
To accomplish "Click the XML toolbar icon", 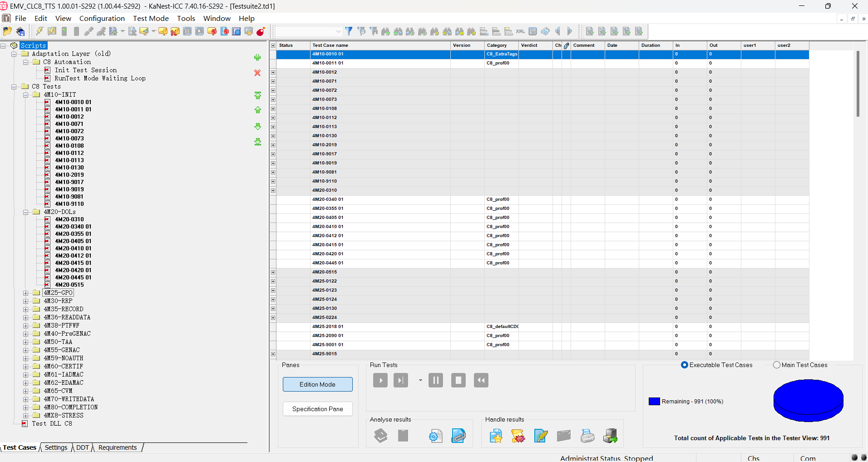I will point(520,31).
